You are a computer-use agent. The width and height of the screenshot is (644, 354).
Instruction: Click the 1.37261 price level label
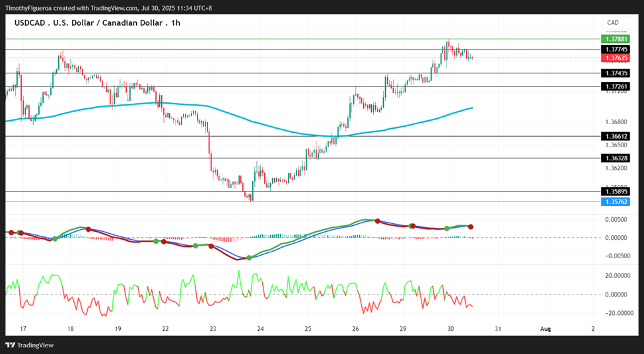pyautogui.click(x=615, y=87)
